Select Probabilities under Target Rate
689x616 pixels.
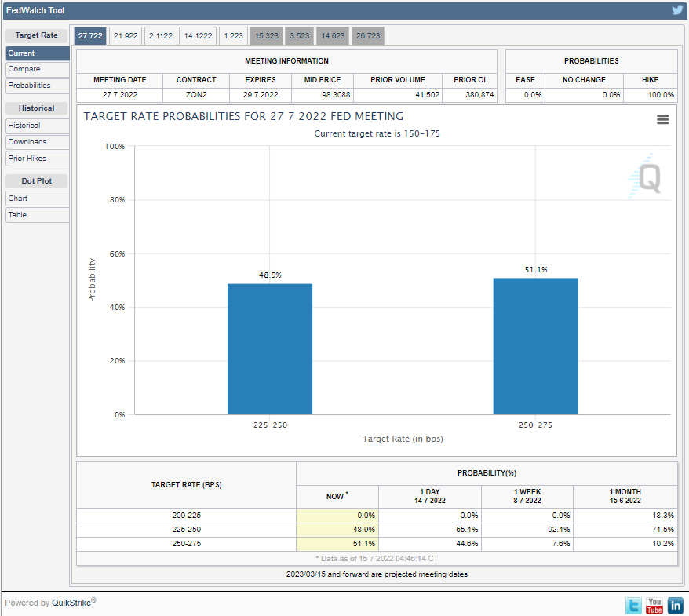coord(37,86)
